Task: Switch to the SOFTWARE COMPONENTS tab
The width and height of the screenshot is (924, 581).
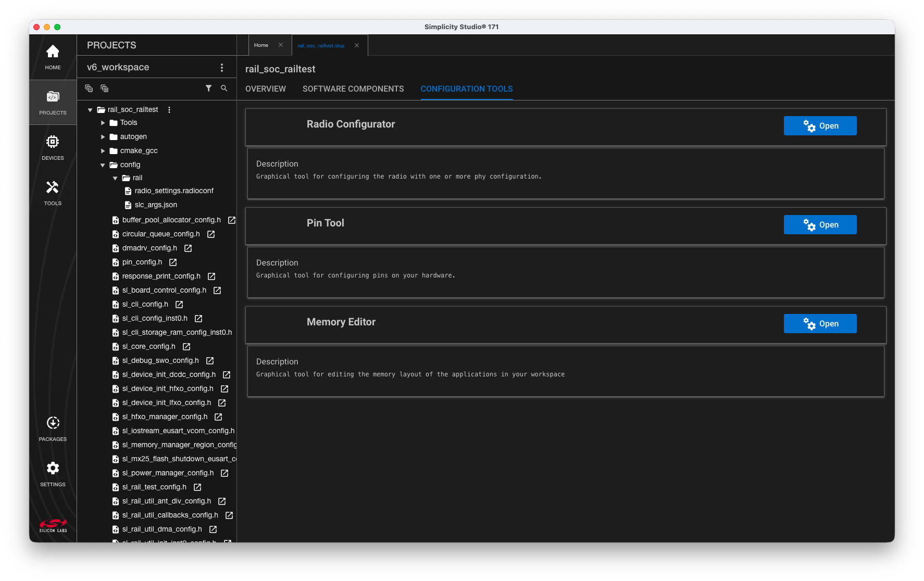Action: pyautogui.click(x=353, y=89)
